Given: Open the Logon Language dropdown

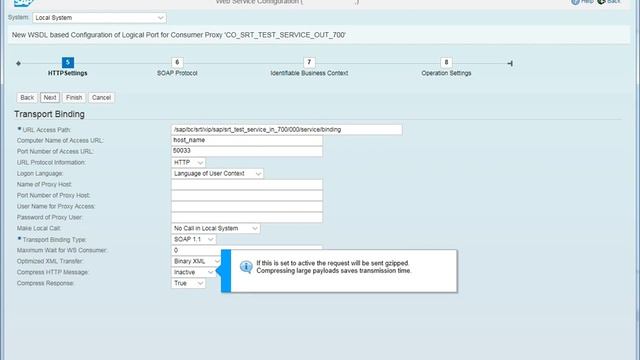Looking at the screenshot, I should click(217, 173).
